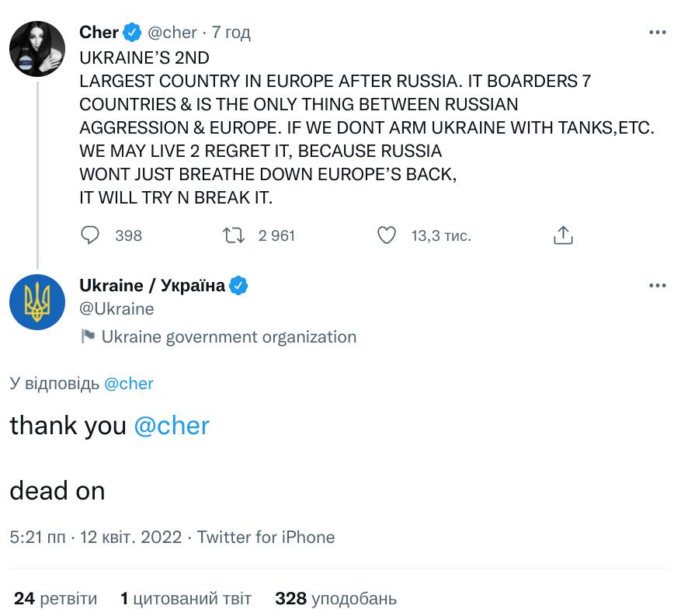Like Cher's tweet with the heart icon
Screen dimensions: 681x616
tap(386, 235)
